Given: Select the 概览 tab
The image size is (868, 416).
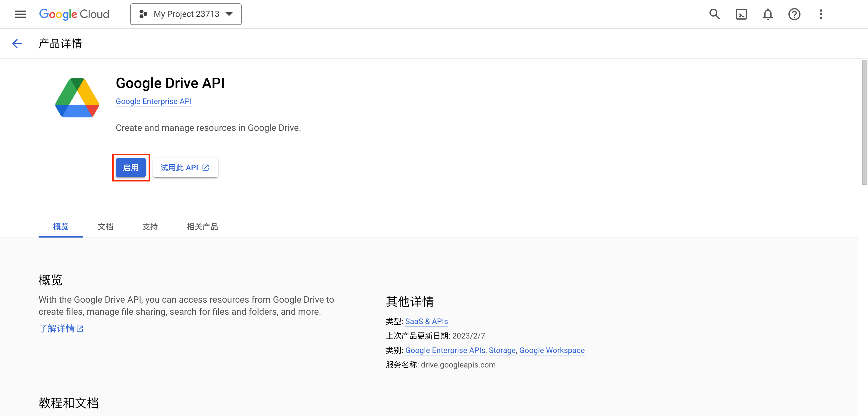Looking at the screenshot, I should (x=61, y=227).
